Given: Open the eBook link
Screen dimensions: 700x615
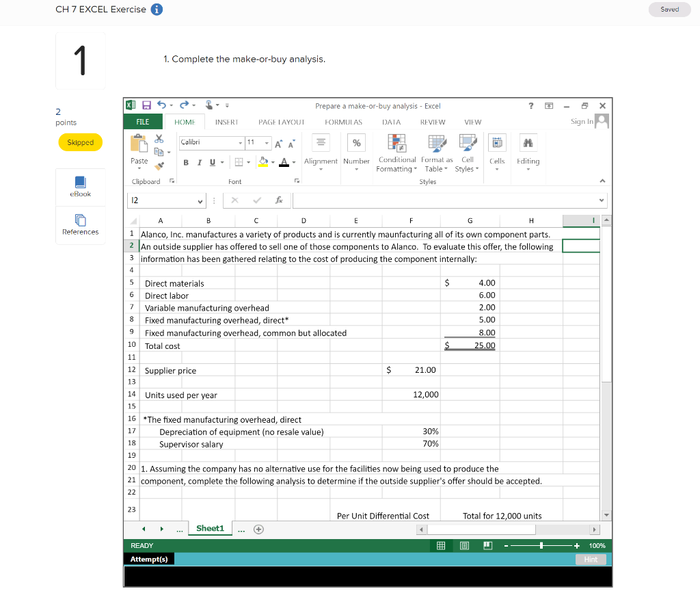Looking at the screenshot, I should (80, 186).
